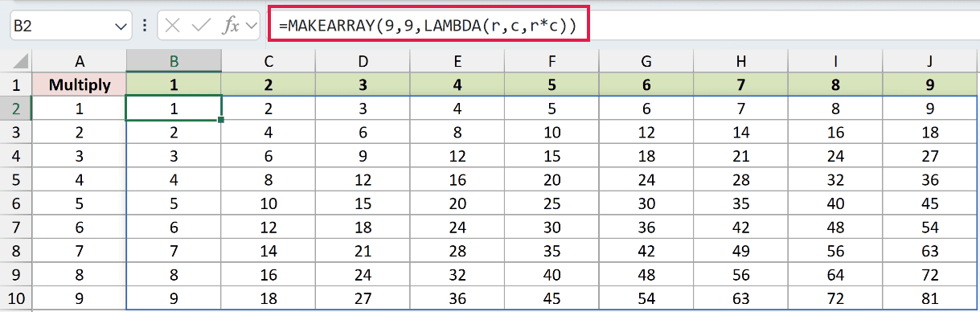Select column D header
Viewport: 980px width, 312px height.
click(x=363, y=61)
